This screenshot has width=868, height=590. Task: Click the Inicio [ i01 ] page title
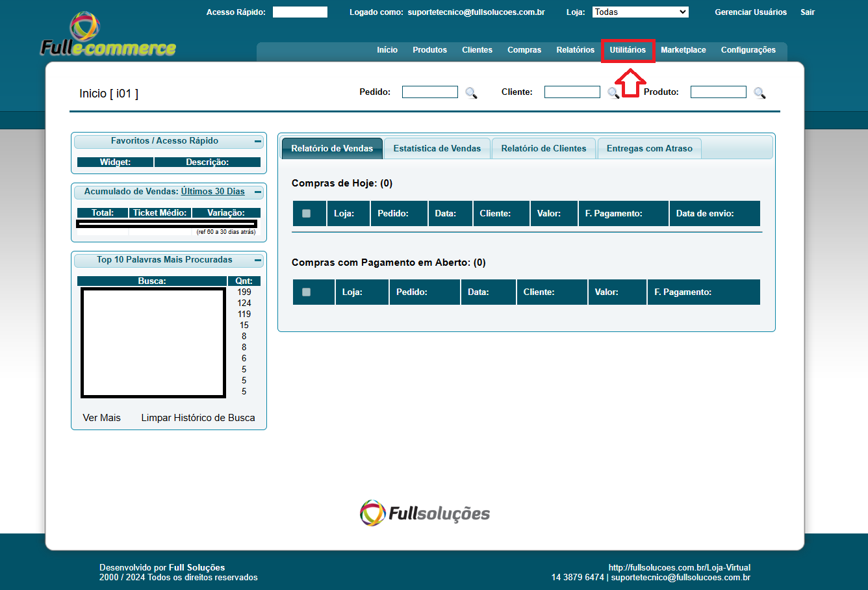click(109, 94)
